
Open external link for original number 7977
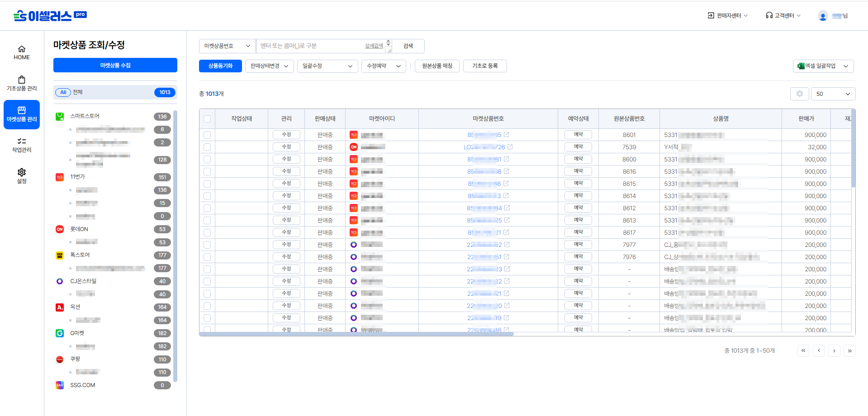[x=507, y=245]
